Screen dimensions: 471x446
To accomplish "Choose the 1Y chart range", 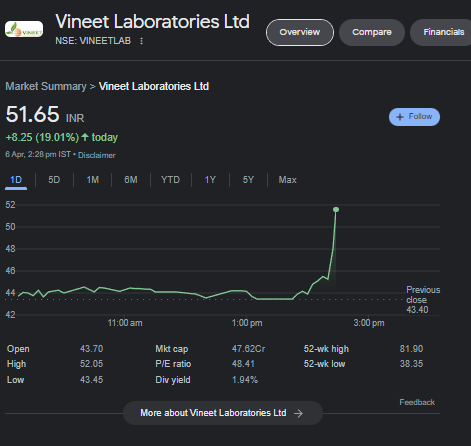I will [x=210, y=180].
